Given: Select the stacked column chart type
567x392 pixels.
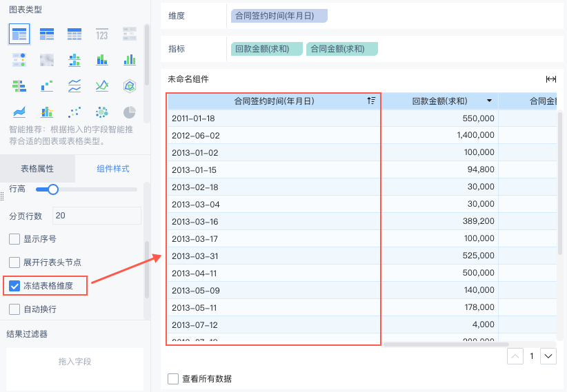Looking at the screenshot, I should coord(102,60).
